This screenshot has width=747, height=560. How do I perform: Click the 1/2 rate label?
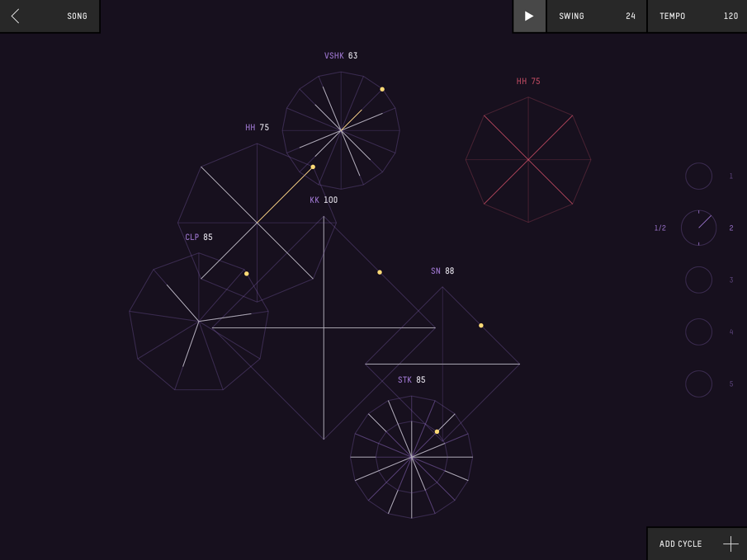[x=660, y=228]
